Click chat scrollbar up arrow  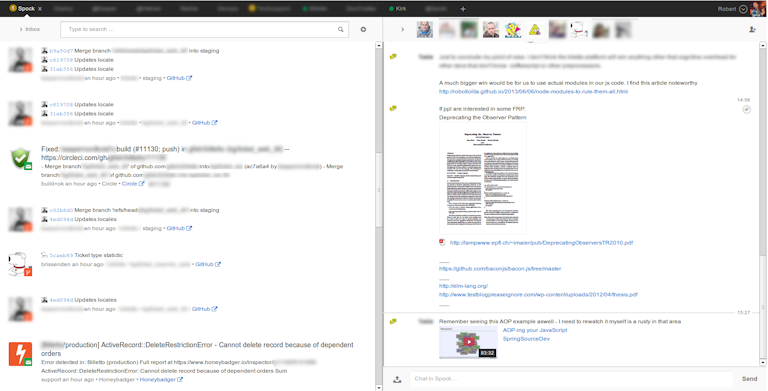[763, 45]
